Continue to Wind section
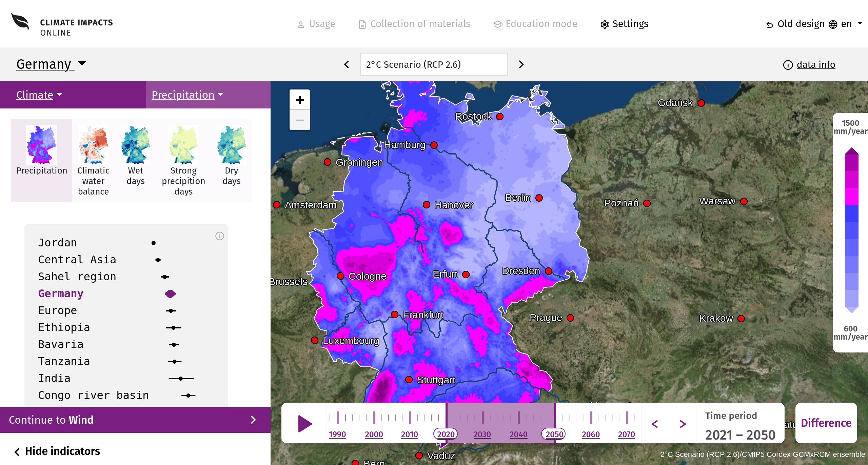Screen dimensions: 868x465 click(135, 420)
